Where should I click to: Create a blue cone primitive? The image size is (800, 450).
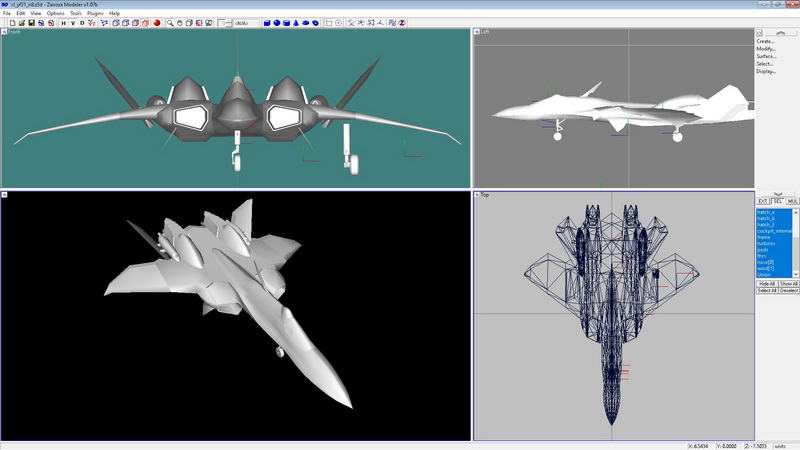(x=296, y=22)
